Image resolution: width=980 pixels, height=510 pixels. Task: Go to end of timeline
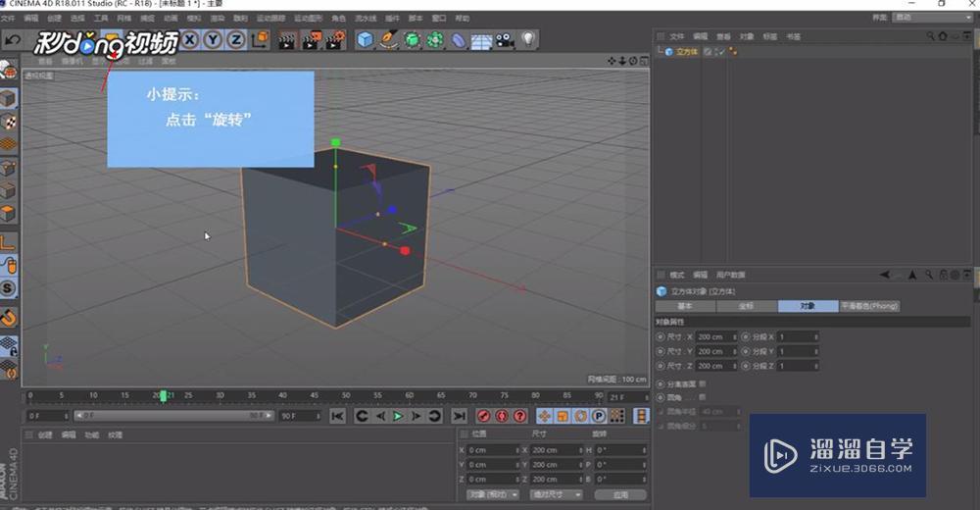460,416
